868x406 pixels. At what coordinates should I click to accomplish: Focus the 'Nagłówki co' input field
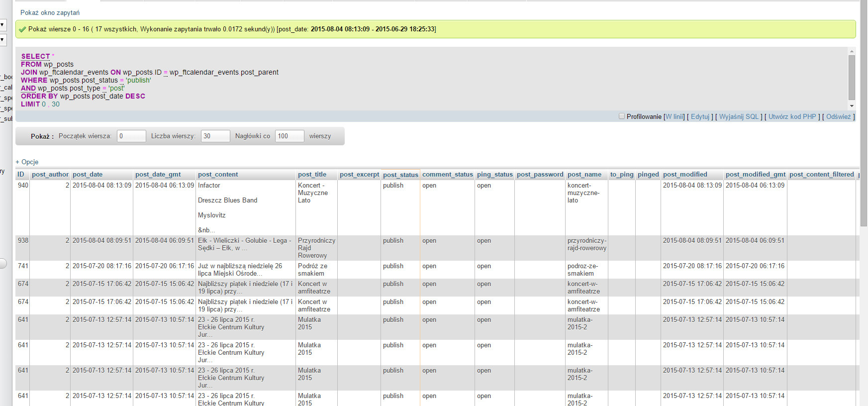click(289, 136)
